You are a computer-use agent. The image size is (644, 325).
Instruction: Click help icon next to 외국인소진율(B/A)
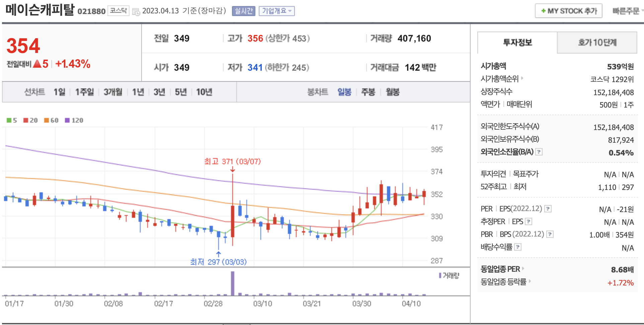[539, 152]
